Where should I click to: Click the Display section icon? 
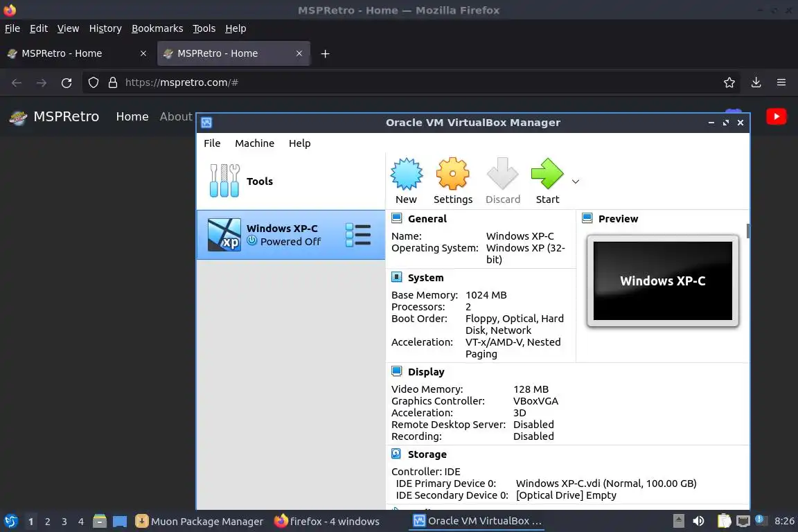click(396, 371)
